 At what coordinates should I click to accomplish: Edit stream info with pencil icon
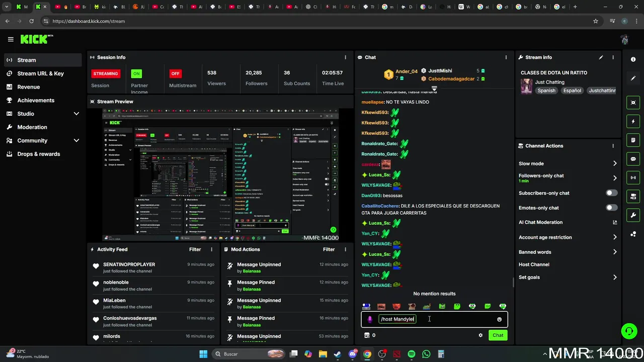tap(601, 57)
